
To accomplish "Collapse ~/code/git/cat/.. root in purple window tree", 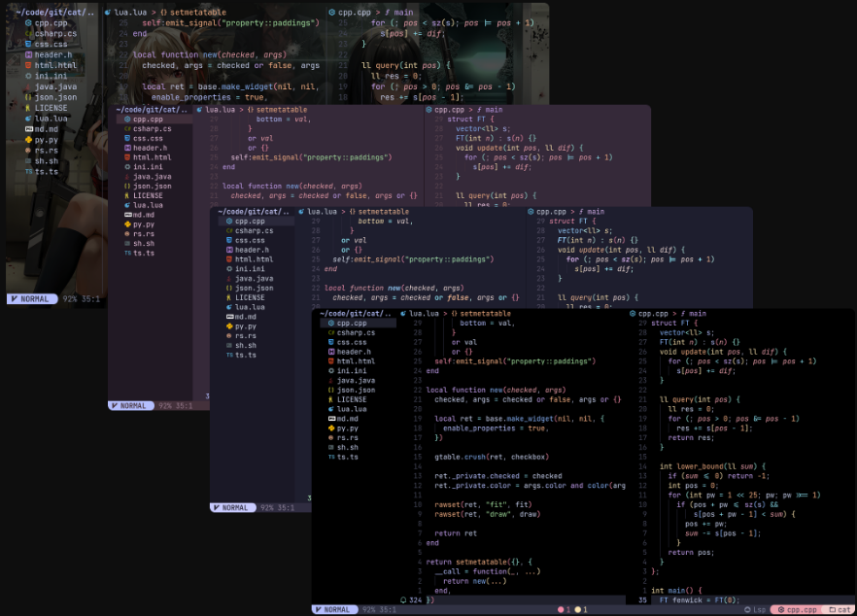I will point(152,110).
